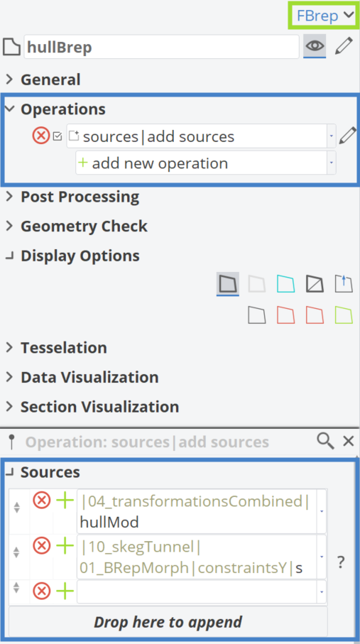This screenshot has height=644, width=360.
Task: Enable the green outline display option
Action: [344, 315]
